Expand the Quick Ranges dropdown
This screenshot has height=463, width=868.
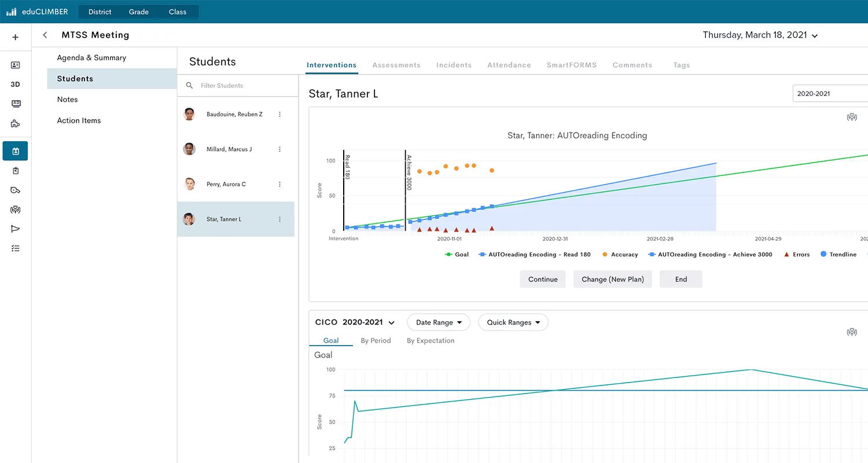513,322
